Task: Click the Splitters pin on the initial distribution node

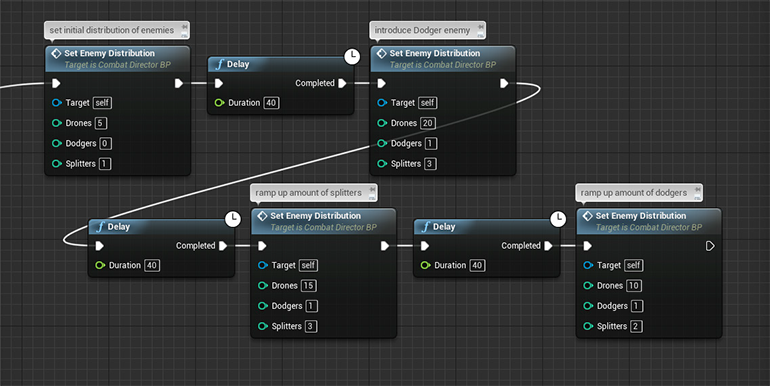Action: [x=56, y=164]
